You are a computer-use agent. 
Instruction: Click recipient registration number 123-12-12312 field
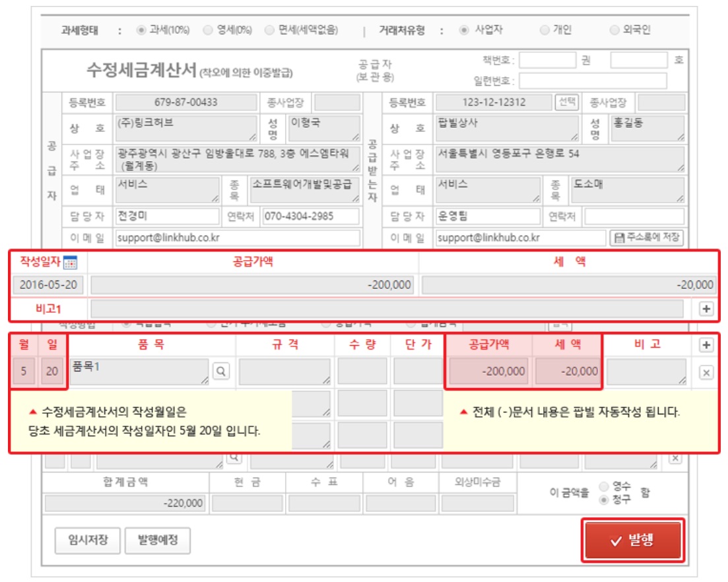tap(494, 102)
